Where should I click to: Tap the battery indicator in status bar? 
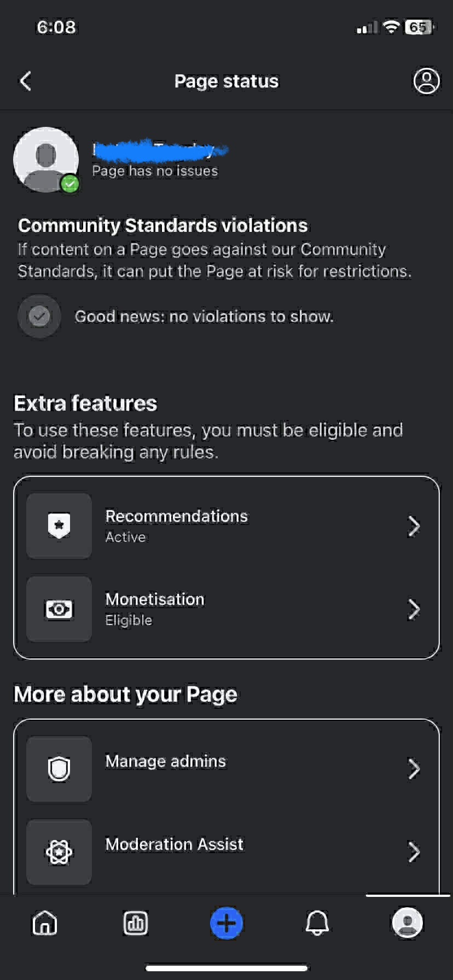pos(419,27)
